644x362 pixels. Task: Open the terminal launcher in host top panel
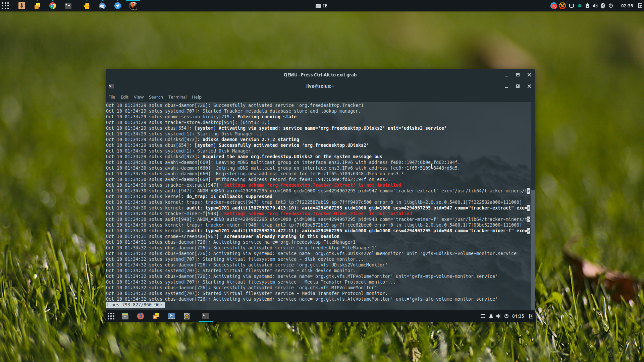pos(68,6)
